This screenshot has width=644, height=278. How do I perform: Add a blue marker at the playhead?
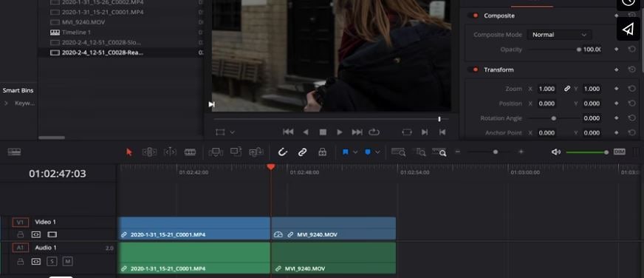(x=368, y=152)
